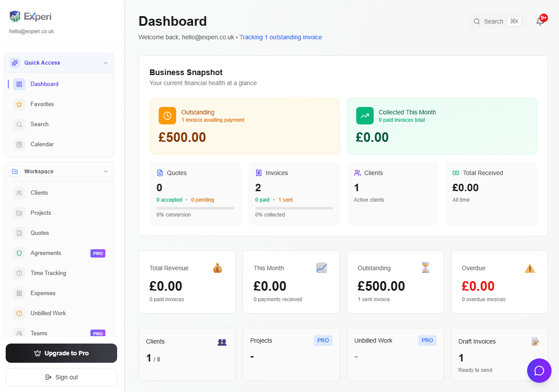Open the Expenses page
559x392 pixels.
point(42,293)
